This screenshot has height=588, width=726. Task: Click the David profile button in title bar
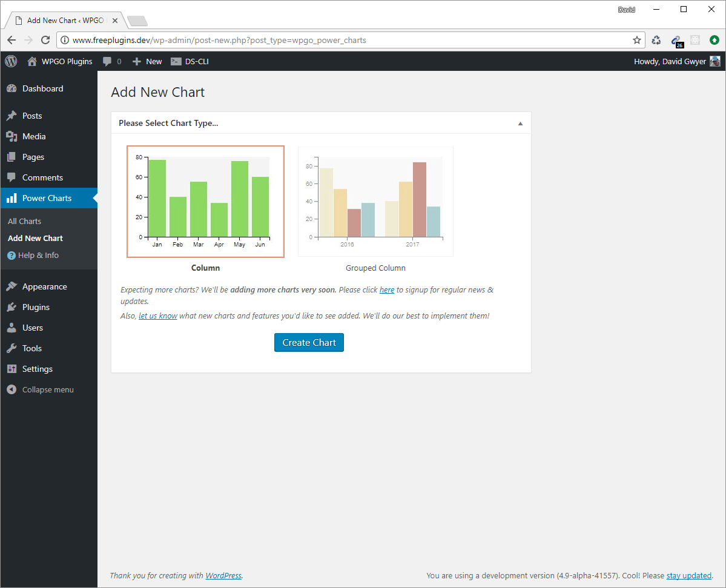click(x=627, y=10)
